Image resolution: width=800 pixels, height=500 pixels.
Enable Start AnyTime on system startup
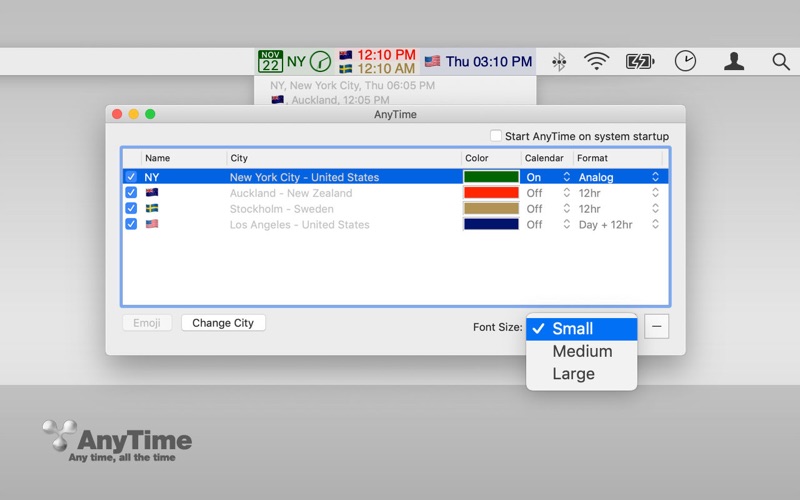click(x=496, y=136)
